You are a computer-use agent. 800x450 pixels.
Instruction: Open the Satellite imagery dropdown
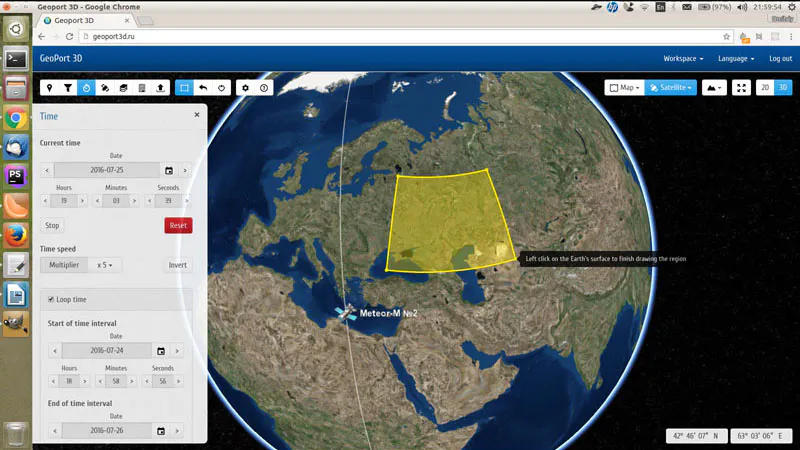click(x=670, y=88)
